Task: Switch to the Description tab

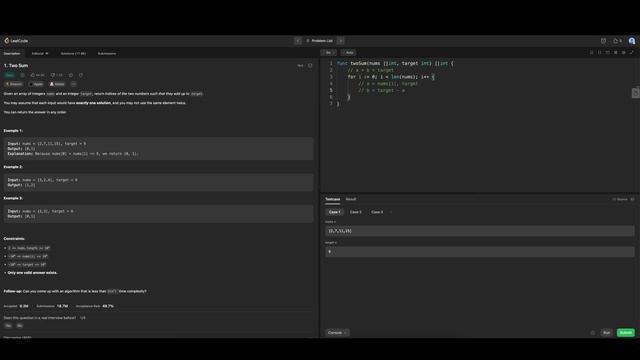Action: click(x=12, y=53)
